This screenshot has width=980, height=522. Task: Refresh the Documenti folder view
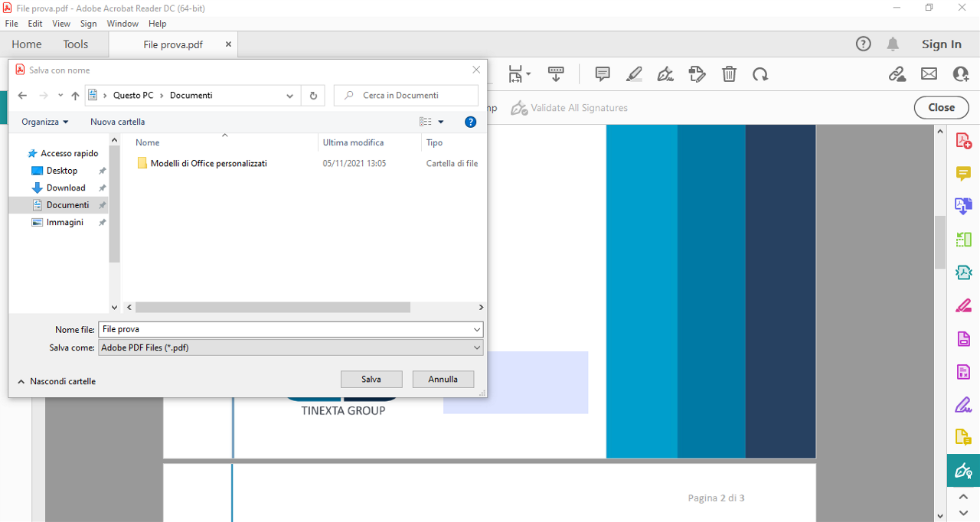[313, 96]
